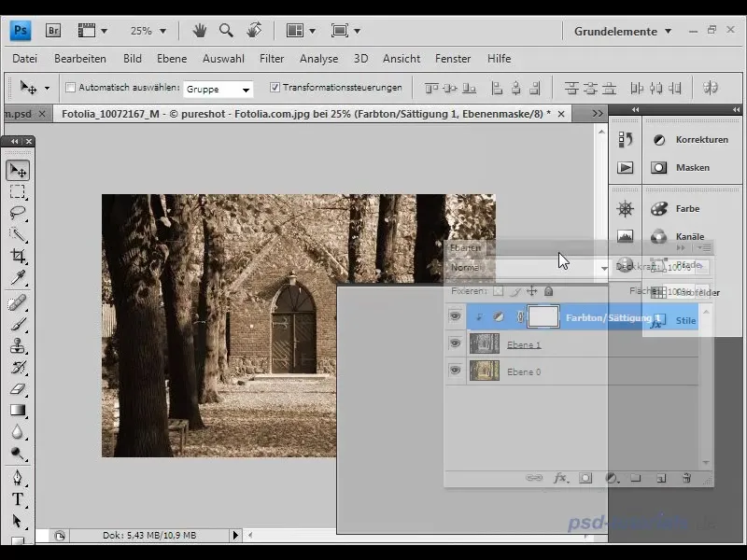Select the Lasso tool

pyautogui.click(x=18, y=213)
